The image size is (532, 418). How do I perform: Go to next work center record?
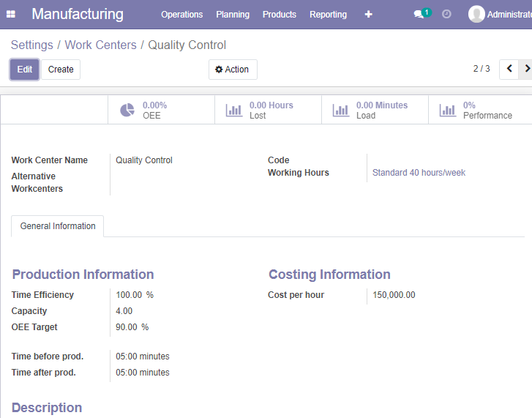pos(526,70)
